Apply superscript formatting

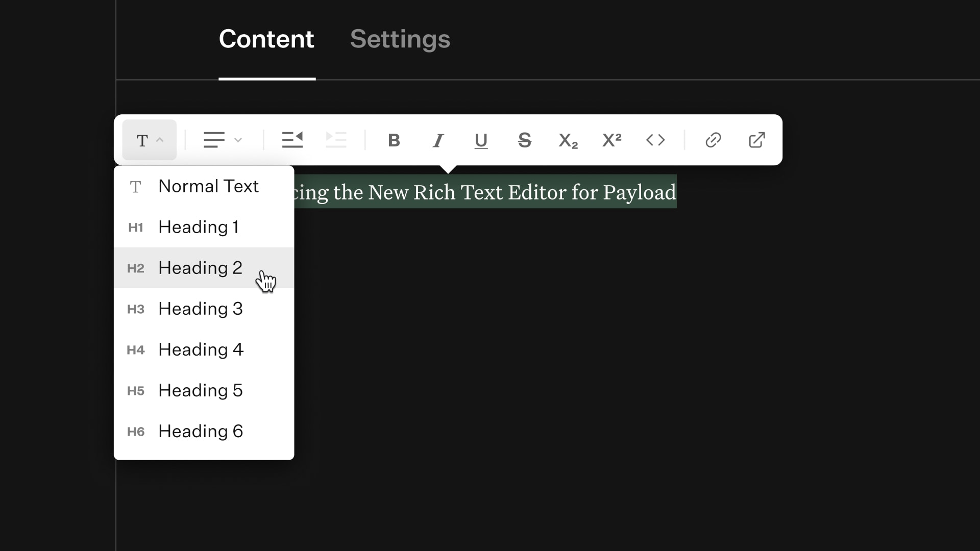(x=611, y=140)
